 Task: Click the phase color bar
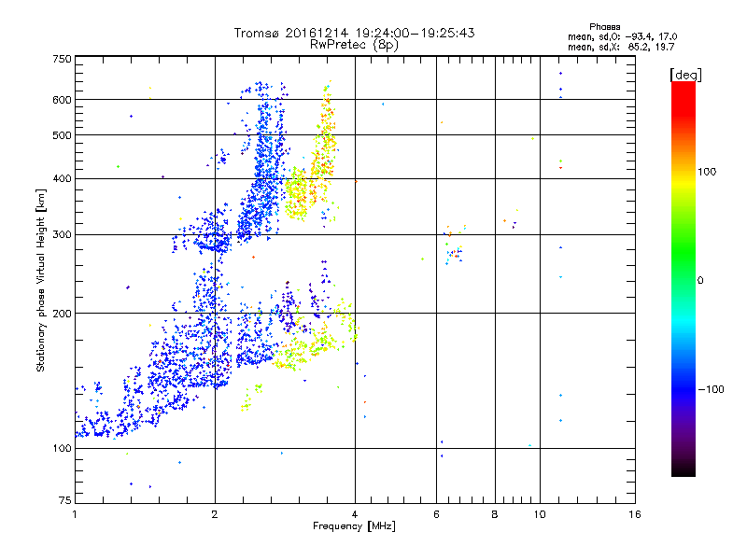click(x=684, y=278)
